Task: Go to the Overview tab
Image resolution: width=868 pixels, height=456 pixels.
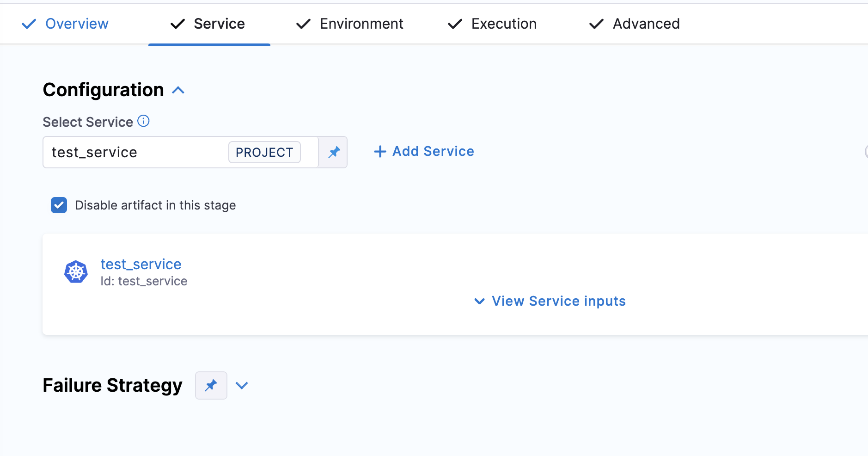Action: (77, 24)
